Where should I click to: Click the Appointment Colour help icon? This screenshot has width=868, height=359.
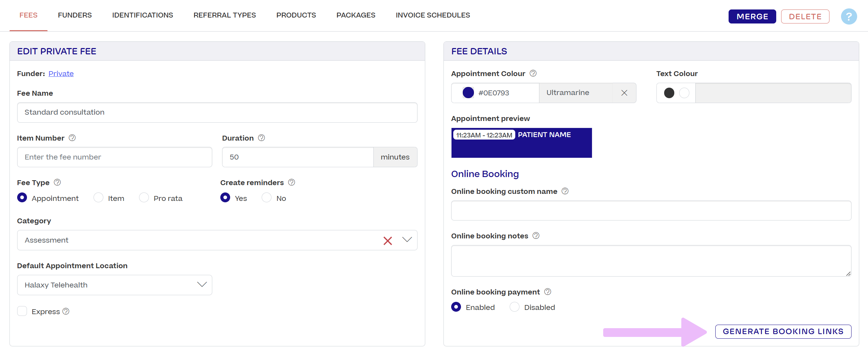click(533, 73)
